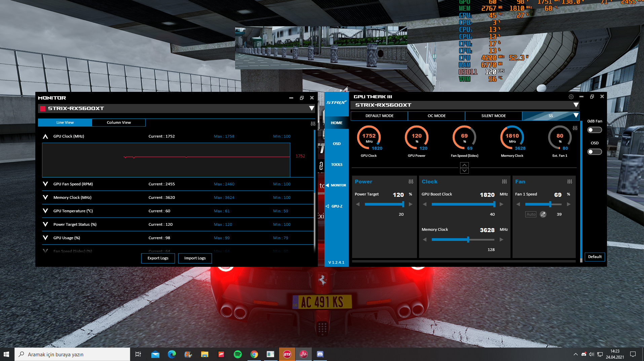The width and height of the screenshot is (644, 361).
Task: Decrease Power Target with left arrow
Action: point(358,204)
